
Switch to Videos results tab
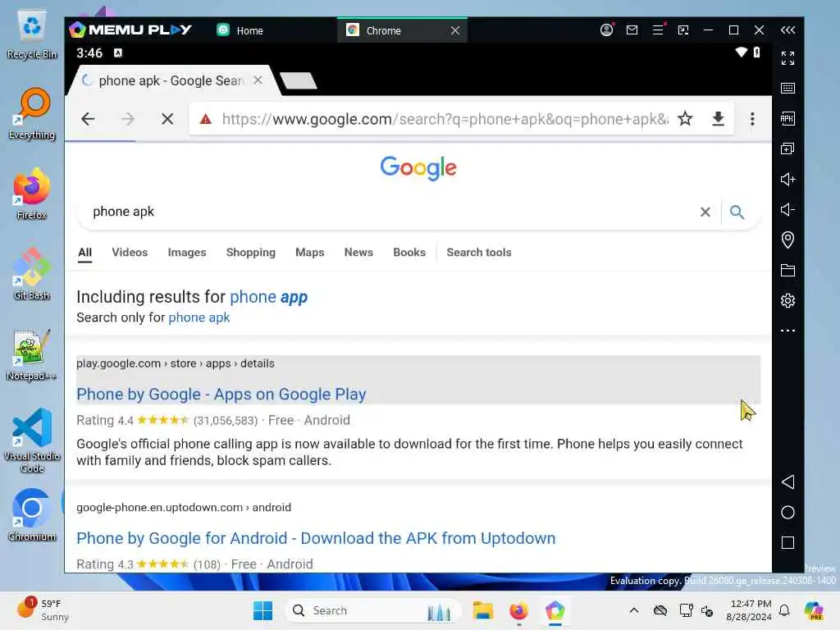tap(130, 253)
